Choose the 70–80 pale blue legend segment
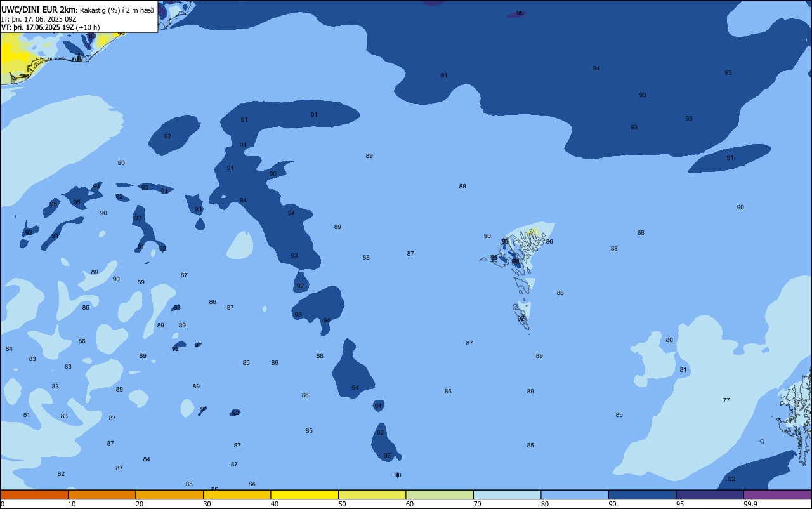Screen dimensions: 812x509 coord(507,494)
